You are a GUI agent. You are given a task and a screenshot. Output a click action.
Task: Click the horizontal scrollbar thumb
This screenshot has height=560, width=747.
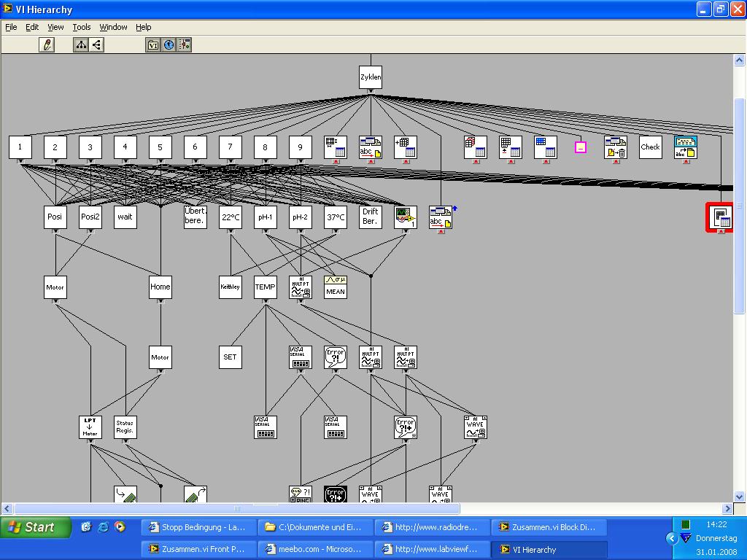237,508
